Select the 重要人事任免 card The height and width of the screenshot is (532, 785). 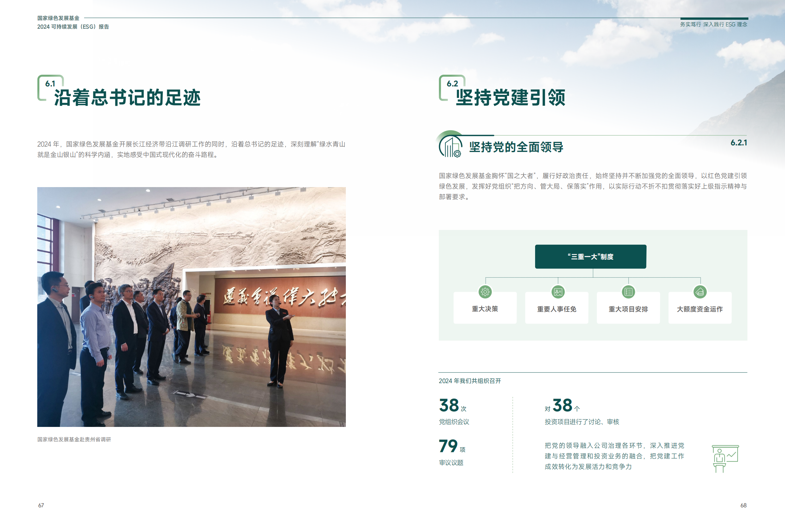click(x=557, y=309)
